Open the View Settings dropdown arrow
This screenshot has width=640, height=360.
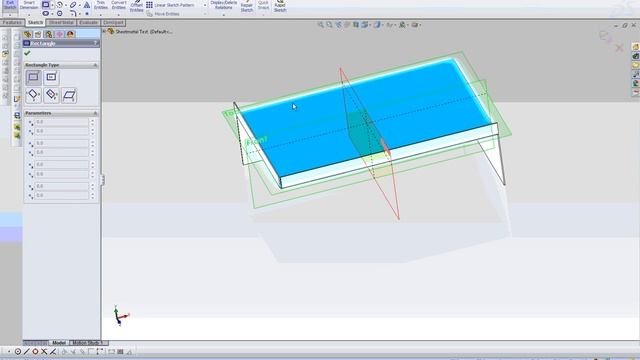[420, 25]
